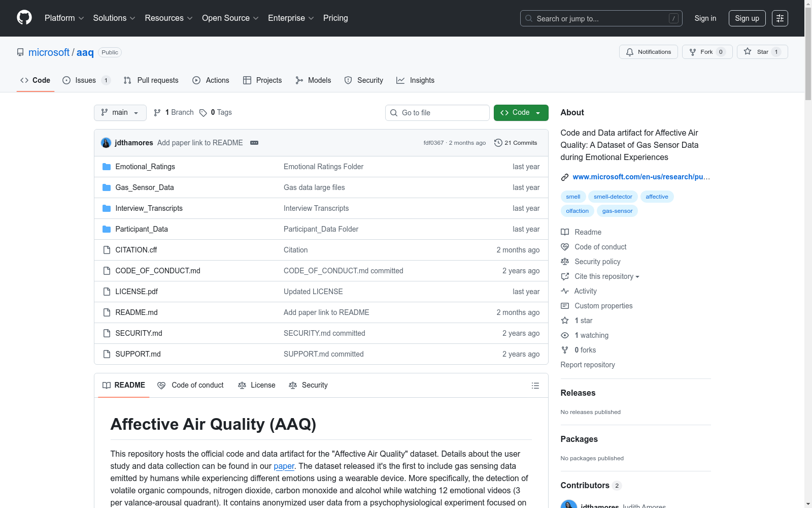
Task: Click the Sign up button
Action: point(747,18)
